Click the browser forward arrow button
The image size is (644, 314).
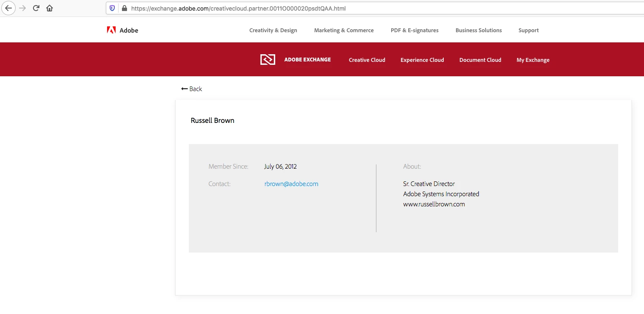[23, 8]
